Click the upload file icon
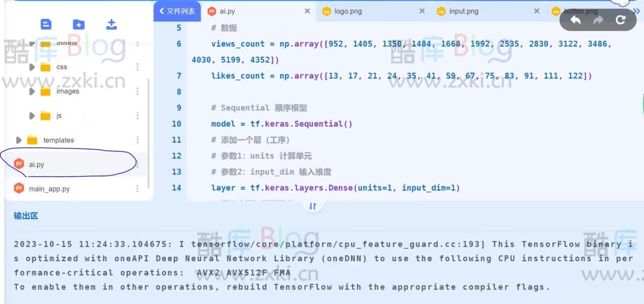Image resolution: width=644 pixels, height=304 pixels. 111,24
